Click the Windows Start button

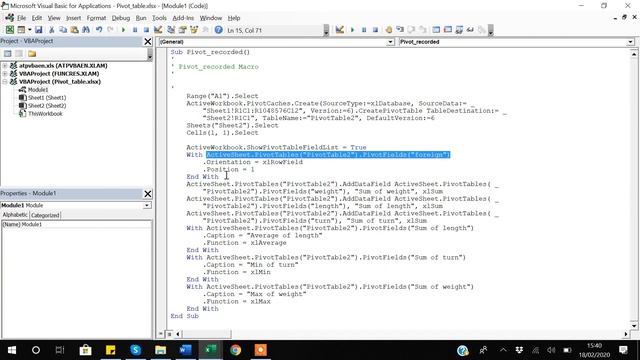pos(12,350)
